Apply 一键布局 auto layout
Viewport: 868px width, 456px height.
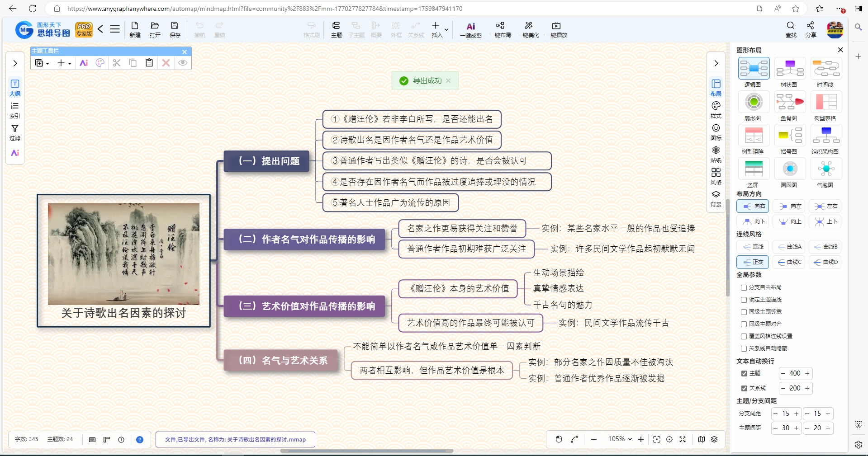coord(500,29)
